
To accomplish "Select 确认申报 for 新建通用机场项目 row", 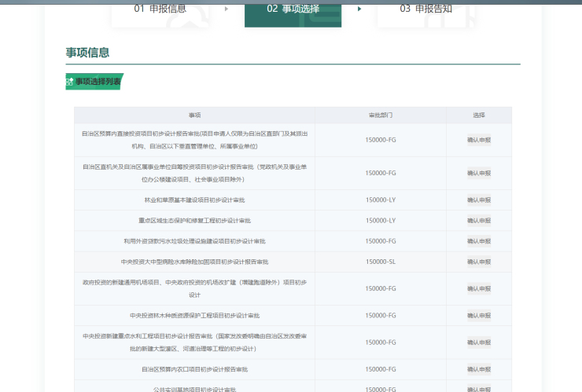I will [478, 288].
